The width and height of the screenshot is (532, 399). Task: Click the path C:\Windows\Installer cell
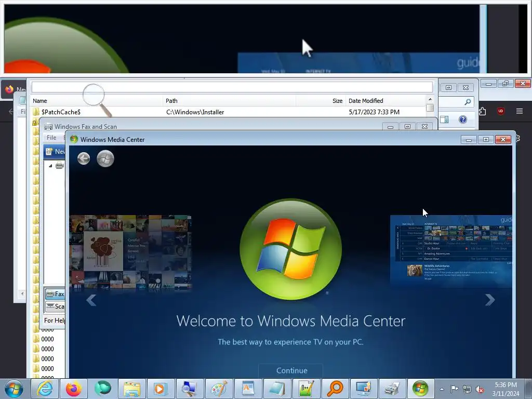click(x=195, y=112)
